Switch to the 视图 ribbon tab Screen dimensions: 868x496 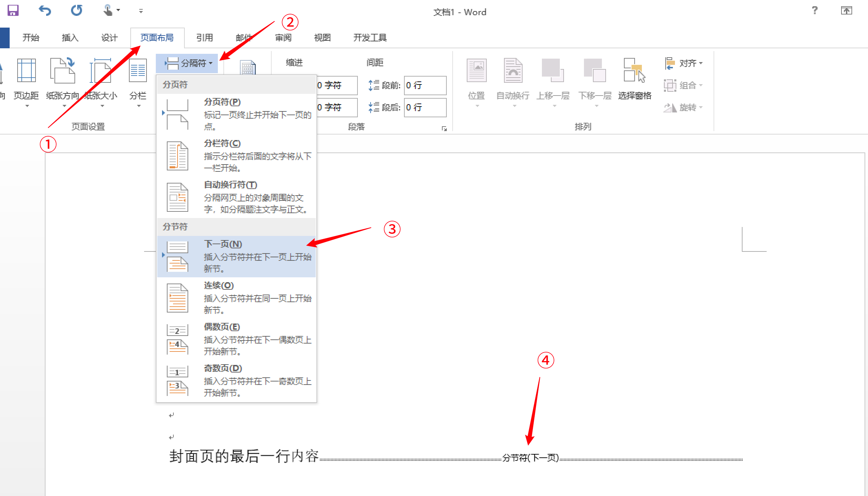[x=322, y=37]
